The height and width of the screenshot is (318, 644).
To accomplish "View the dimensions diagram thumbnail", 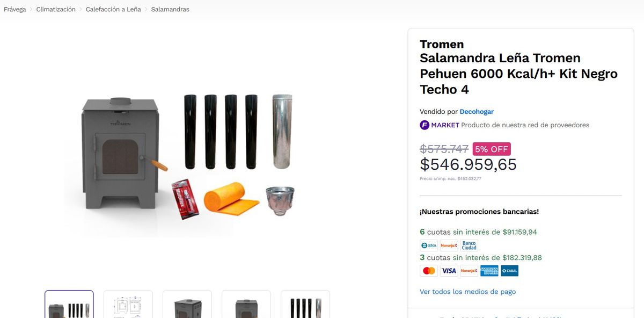I will (128, 304).
